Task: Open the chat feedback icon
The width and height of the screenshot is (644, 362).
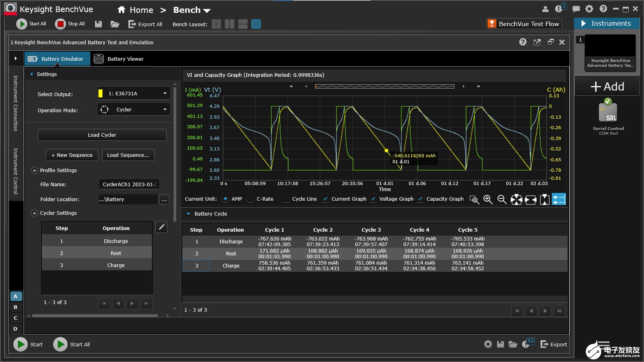Action: click(x=576, y=9)
